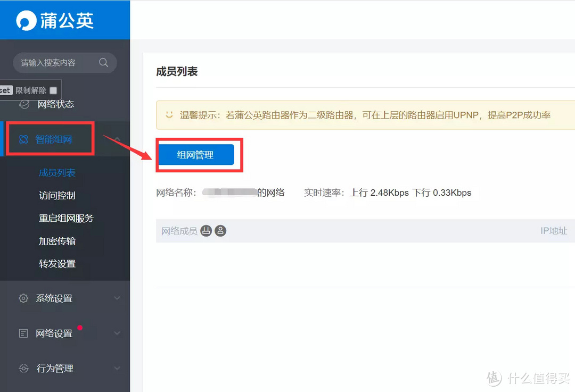The height and width of the screenshot is (392, 575).
Task: Select 成员列表 in the sidebar
Action: click(x=56, y=172)
